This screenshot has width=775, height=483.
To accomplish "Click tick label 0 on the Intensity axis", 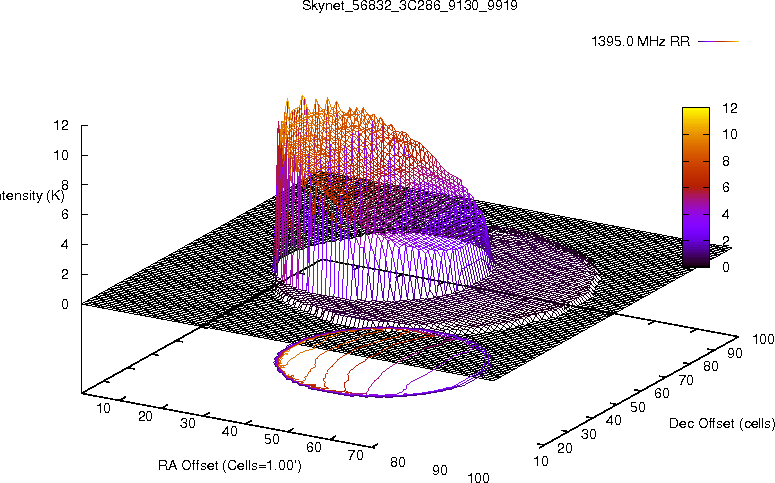I will [x=65, y=305].
